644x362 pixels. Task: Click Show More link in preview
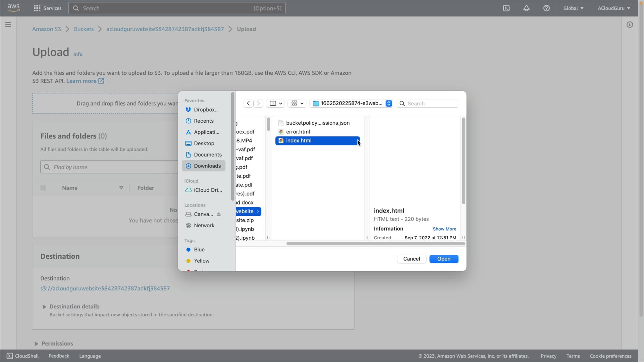point(444,229)
